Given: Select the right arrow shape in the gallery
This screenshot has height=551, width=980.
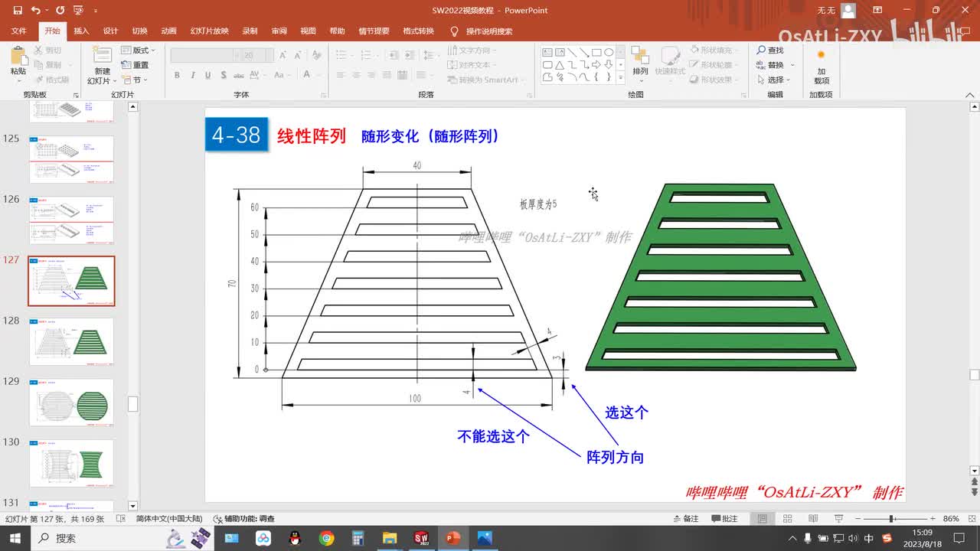Looking at the screenshot, I should coord(596,65).
